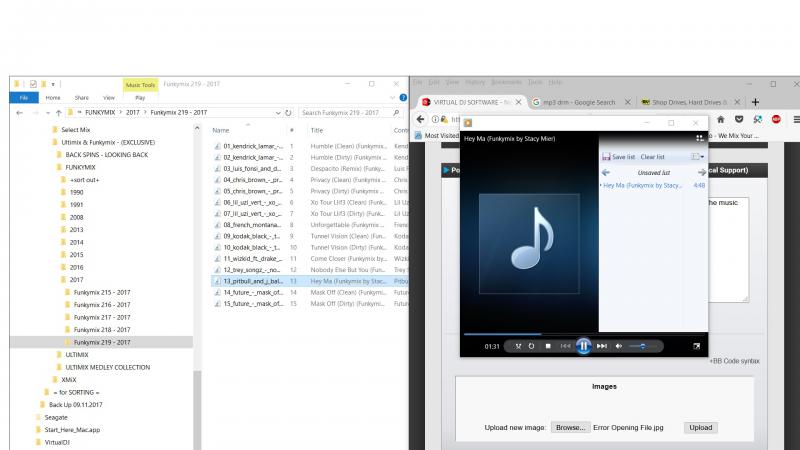Open the Share ribbon tab
800x450 pixels.
pos(82,97)
